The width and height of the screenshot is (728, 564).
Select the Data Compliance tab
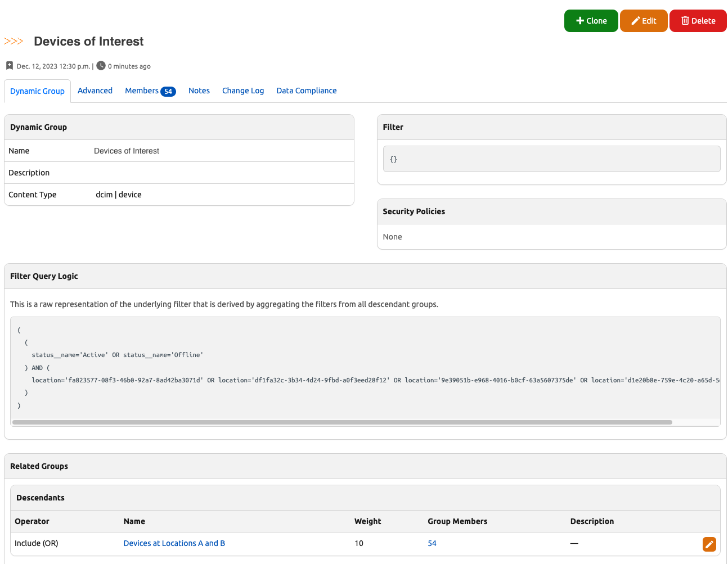307,91
